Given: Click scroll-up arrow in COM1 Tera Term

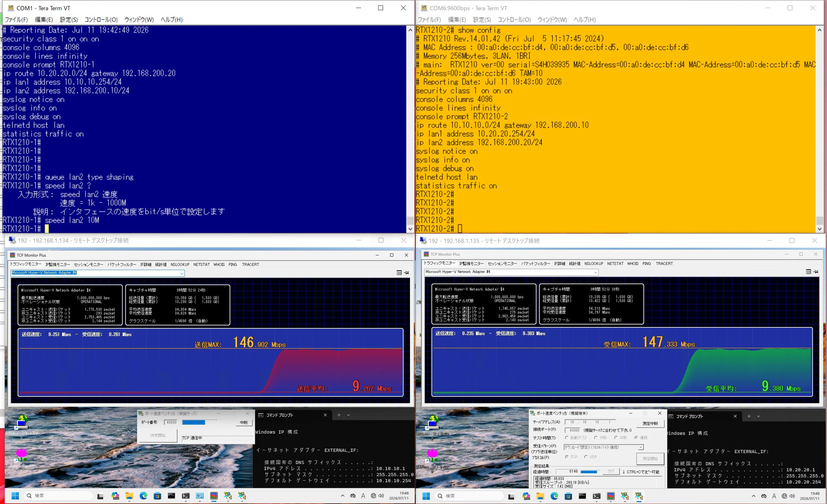Looking at the screenshot, I should coord(410,30).
